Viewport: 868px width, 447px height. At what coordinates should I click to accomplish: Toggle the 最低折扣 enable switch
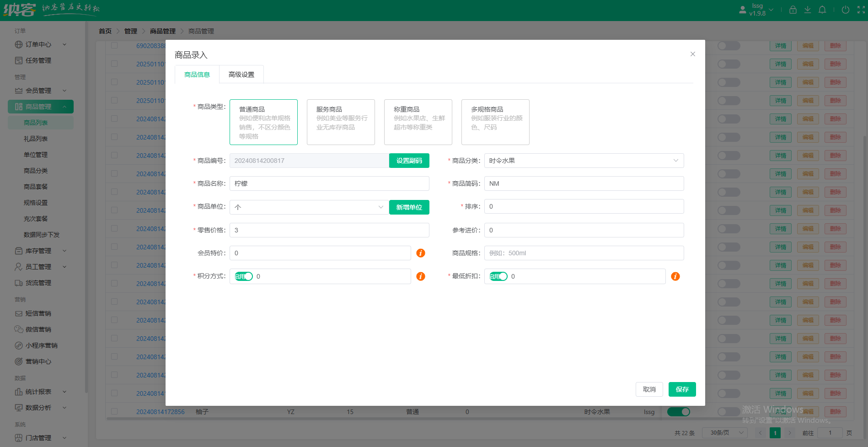click(x=498, y=276)
